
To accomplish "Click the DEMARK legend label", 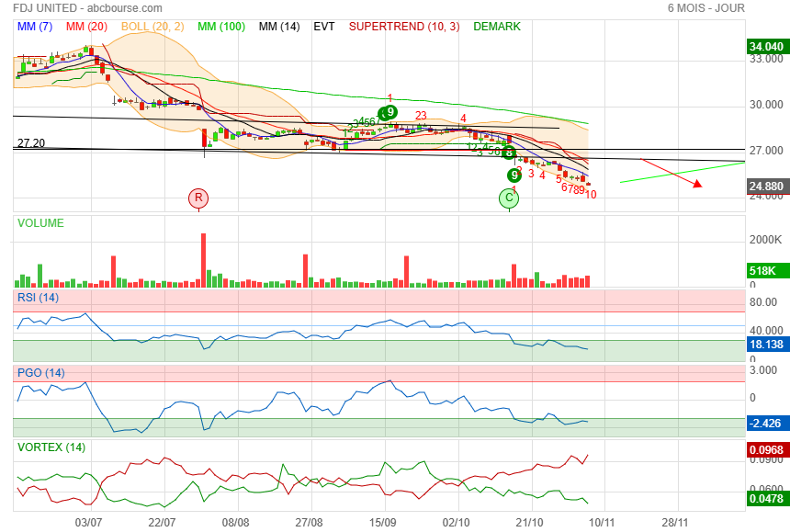I will click(x=497, y=27).
